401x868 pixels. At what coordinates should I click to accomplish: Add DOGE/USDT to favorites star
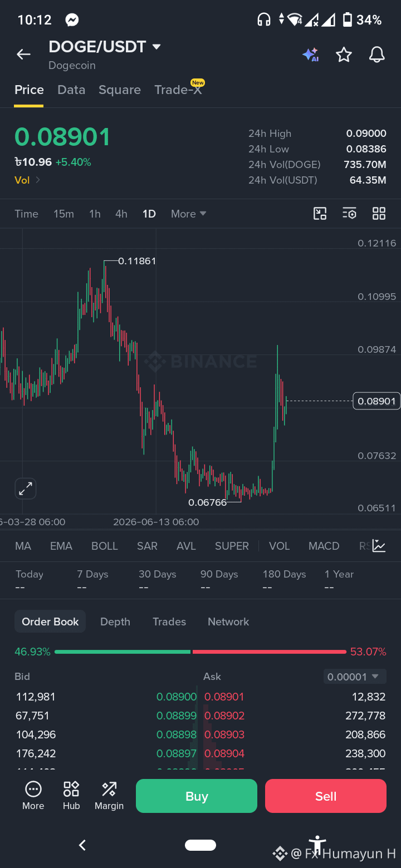[x=344, y=55]
